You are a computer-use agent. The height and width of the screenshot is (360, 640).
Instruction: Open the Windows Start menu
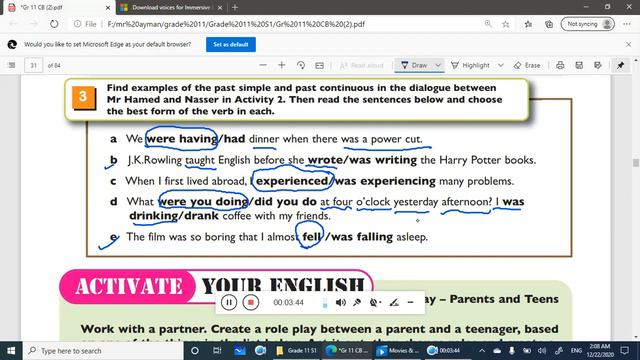pos(11,351)
